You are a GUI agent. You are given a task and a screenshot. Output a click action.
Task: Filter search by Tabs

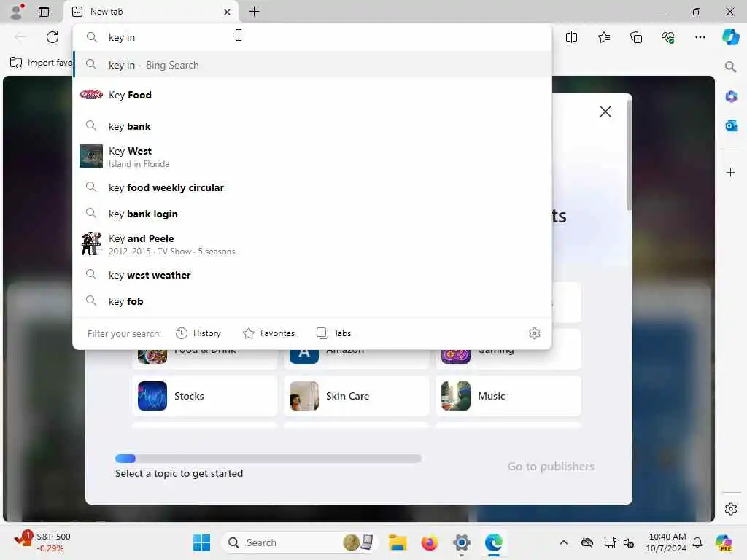[333, 333]
